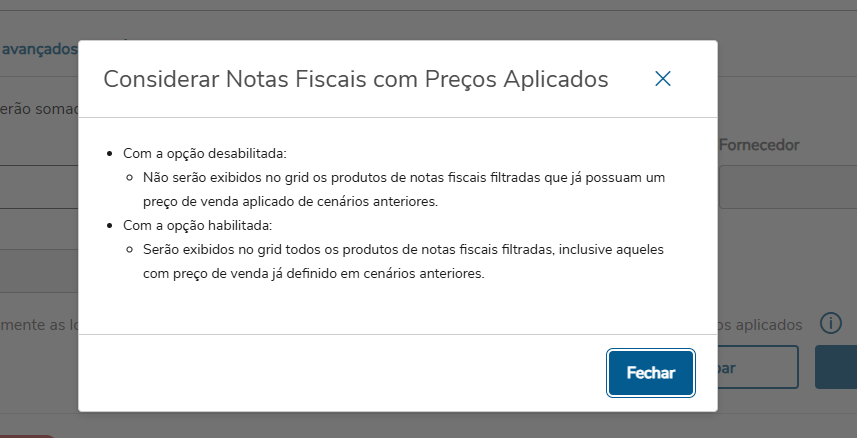Click the outlined button right of Fechar

click(x=757, y=367)
